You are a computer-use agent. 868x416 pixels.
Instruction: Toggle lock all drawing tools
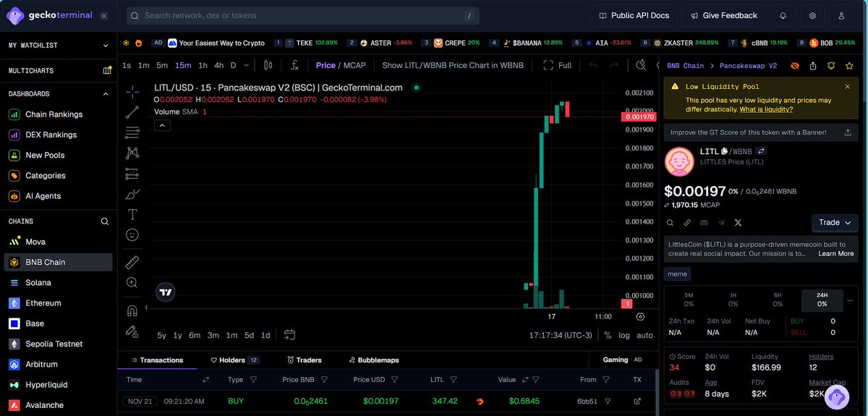click(132, 331)
